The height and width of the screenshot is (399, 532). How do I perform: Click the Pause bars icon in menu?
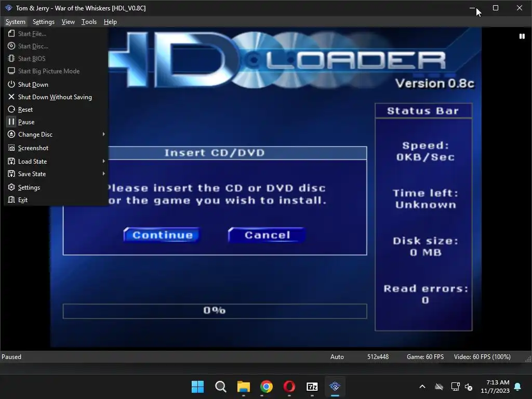pos(11,122)
